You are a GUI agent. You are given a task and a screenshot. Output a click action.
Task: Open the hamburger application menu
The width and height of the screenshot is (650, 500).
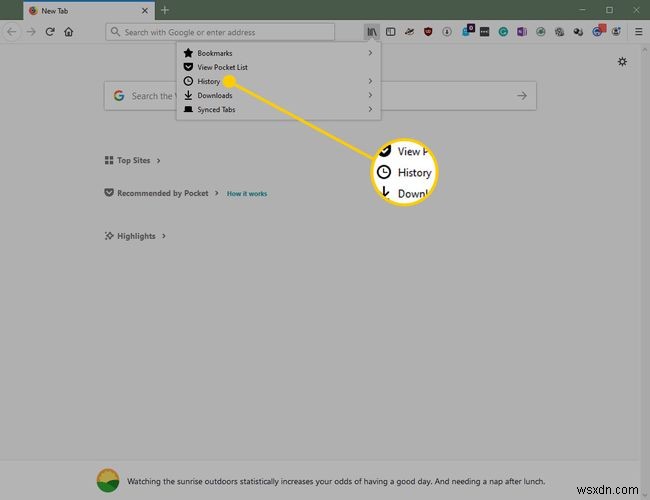click(638, 32)
